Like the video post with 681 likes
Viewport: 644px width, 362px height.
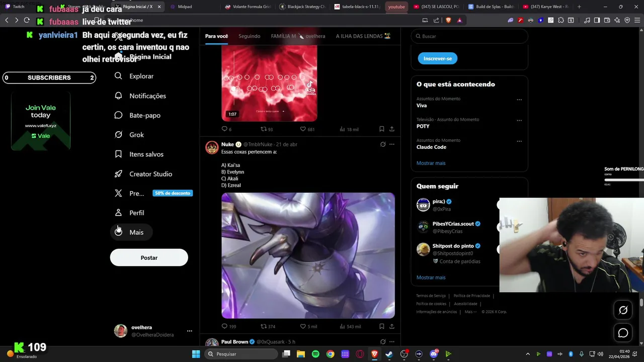point(307,129)
